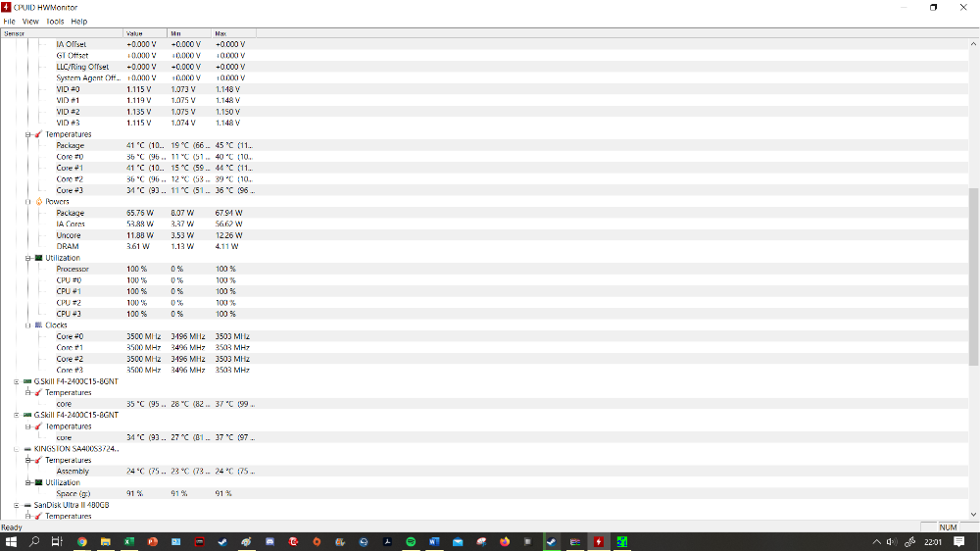Collapse the Powers group
Screen dimensions: 980x551
[27, 201]
